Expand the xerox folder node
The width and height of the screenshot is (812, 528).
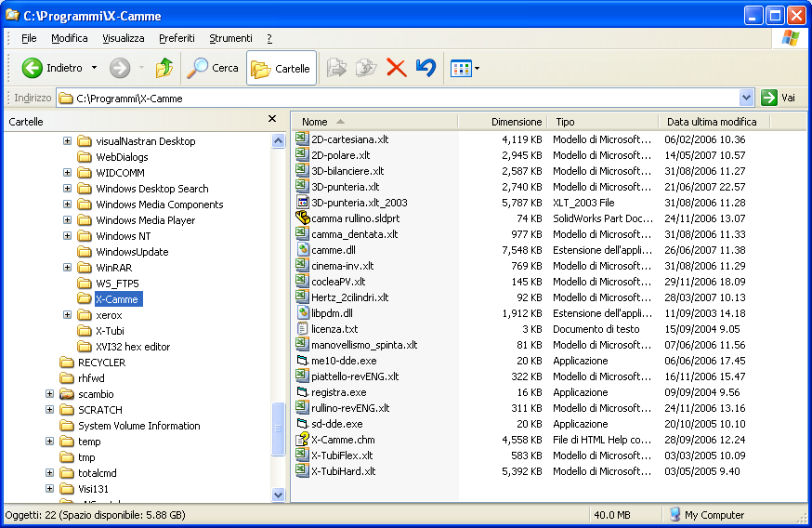pyautogui.click(x=67, y=315)
